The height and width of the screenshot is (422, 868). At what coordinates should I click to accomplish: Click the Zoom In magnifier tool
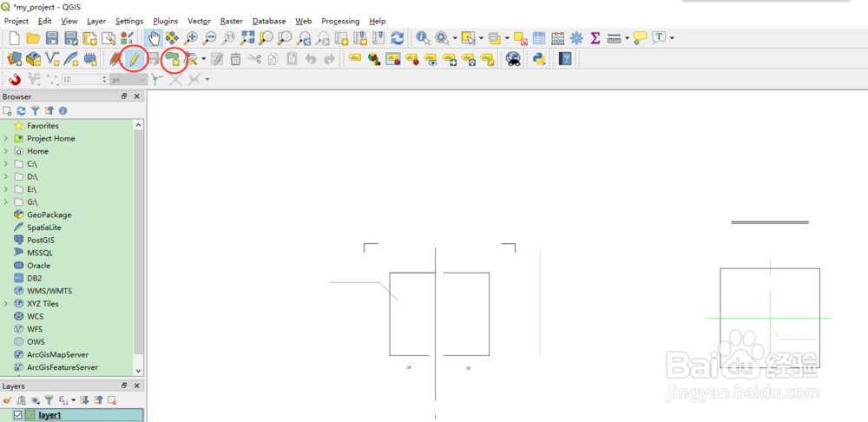(x=191, y=37)
